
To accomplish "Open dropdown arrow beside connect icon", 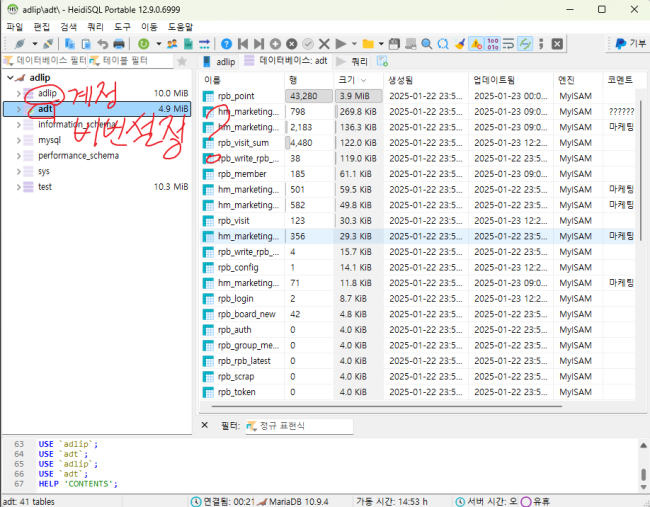I will pos(35,44).
